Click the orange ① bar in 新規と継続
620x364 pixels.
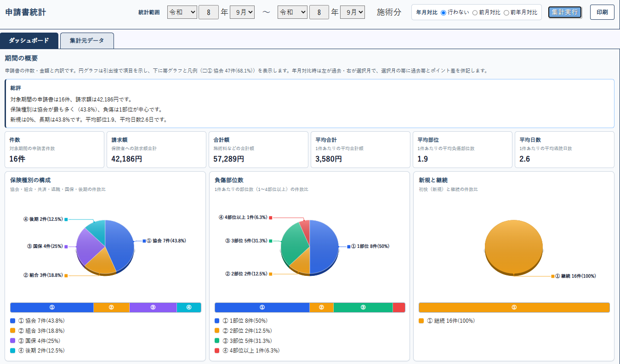click(x=514, y=308)
